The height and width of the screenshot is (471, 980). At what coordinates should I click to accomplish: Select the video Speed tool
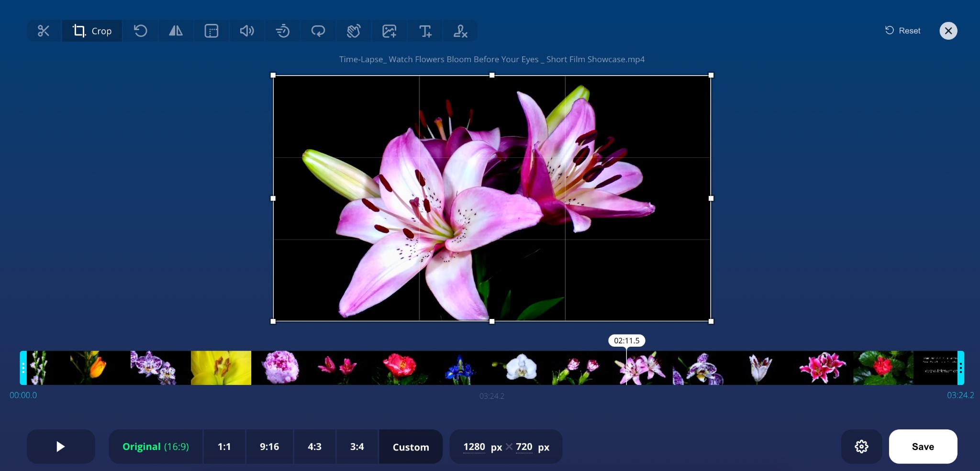pyautogui.click(x=282, y=31)
